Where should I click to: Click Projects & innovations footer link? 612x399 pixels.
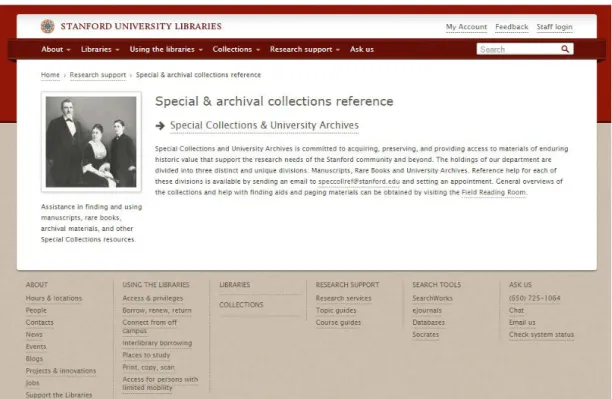61,371
